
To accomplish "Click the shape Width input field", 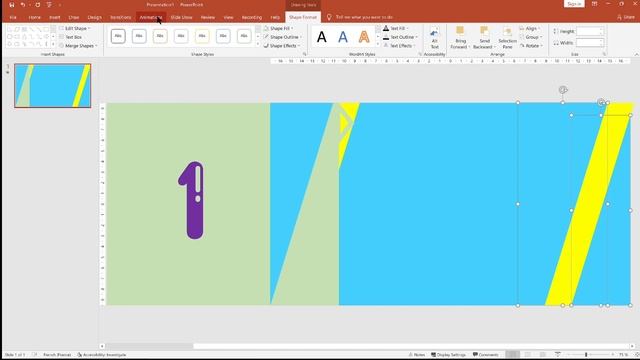I will pos(590,43).
